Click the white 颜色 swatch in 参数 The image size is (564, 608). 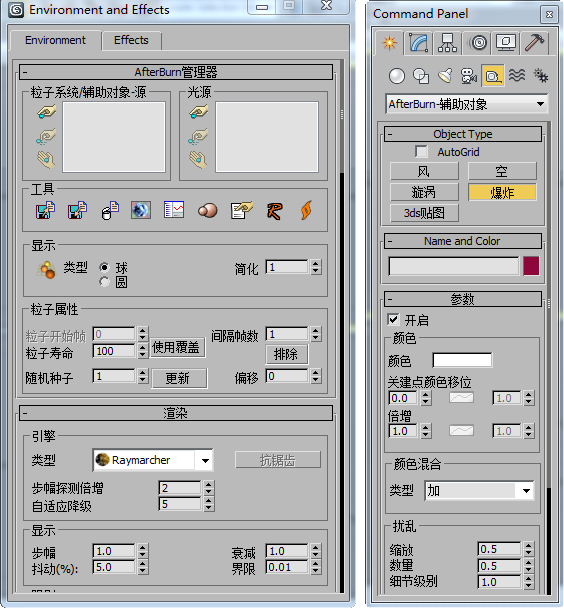point(462,360)
